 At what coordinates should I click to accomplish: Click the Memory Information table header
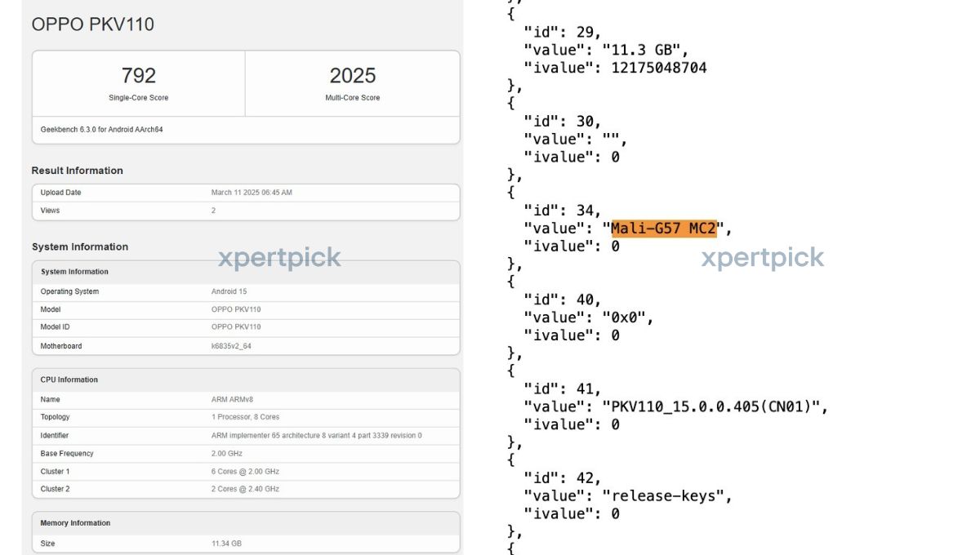[75, 523]
